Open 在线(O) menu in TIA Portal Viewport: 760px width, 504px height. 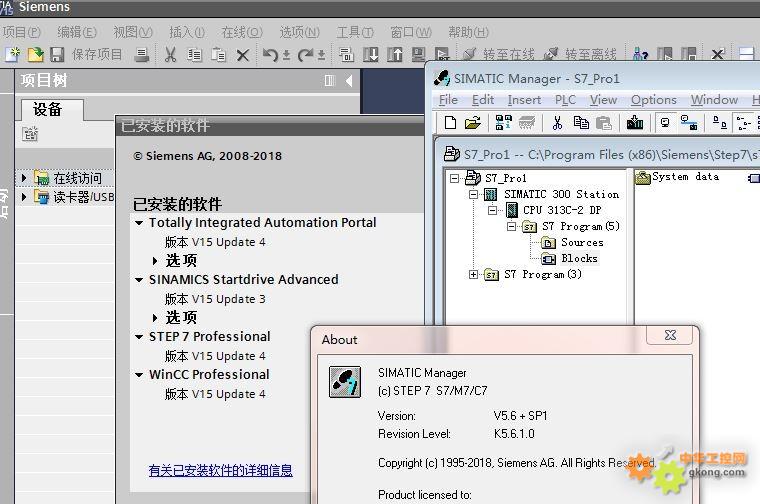click(x=242, y=32)
